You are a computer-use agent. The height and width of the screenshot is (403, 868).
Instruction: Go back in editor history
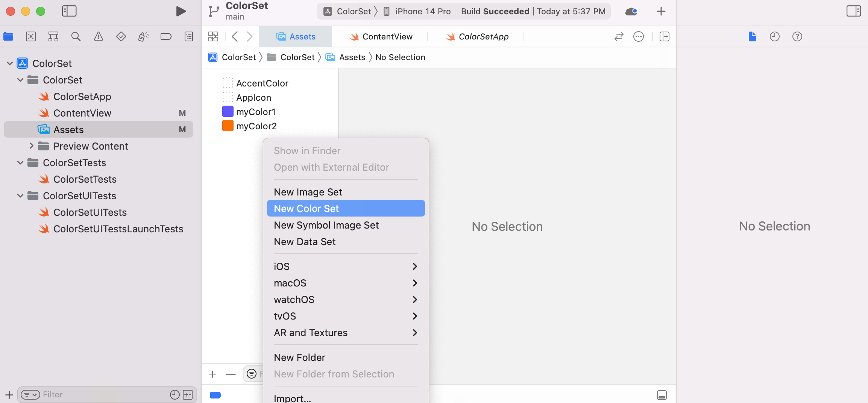(x=235, y=36)
